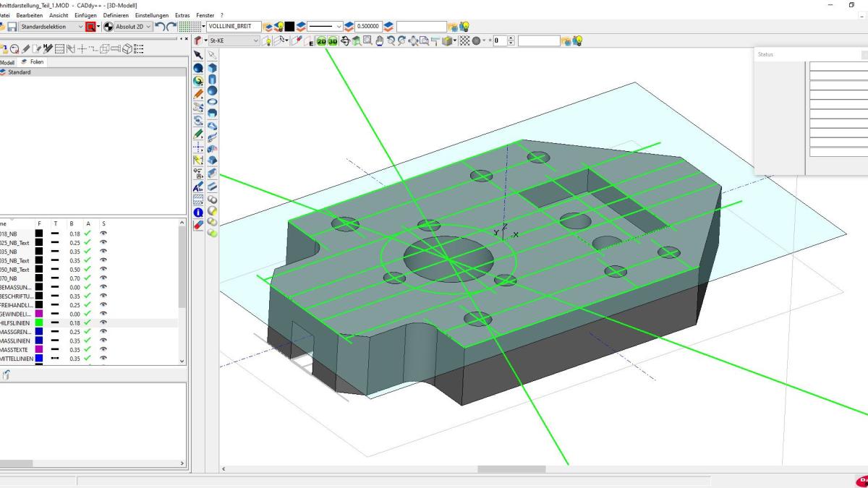This screenshot has height=488, width=868.
Task: Open the Einstellungen menu
Action: click(x=152, y=15)
